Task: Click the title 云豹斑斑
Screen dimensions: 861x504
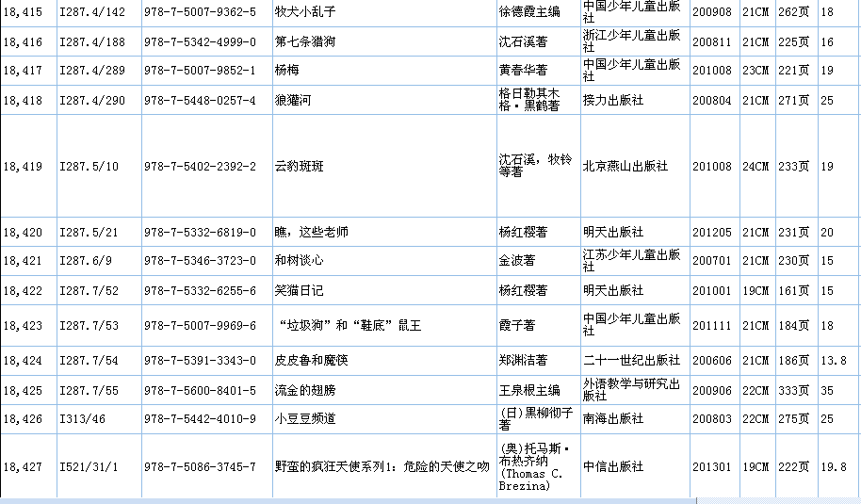Action: [299, 167]
